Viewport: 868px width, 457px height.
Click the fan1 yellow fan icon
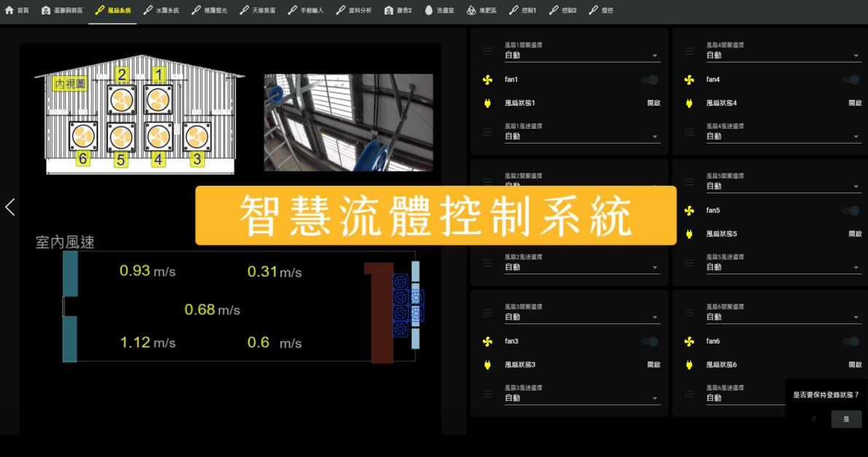click(x=488, y=80)
